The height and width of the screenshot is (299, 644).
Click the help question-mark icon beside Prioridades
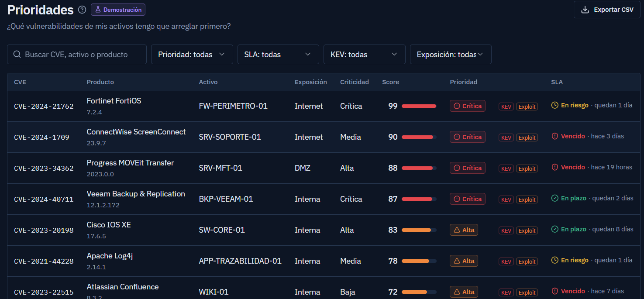(x=82, y=10)
